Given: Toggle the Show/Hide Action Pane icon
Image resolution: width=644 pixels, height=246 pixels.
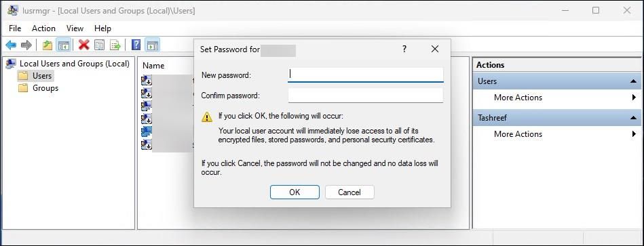Looking at the screenshot, I should tap(153, 45).
